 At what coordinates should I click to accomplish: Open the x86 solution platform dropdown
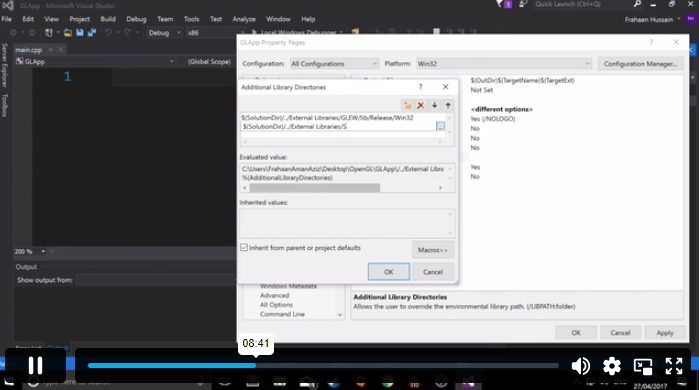[x=215, y=33]
